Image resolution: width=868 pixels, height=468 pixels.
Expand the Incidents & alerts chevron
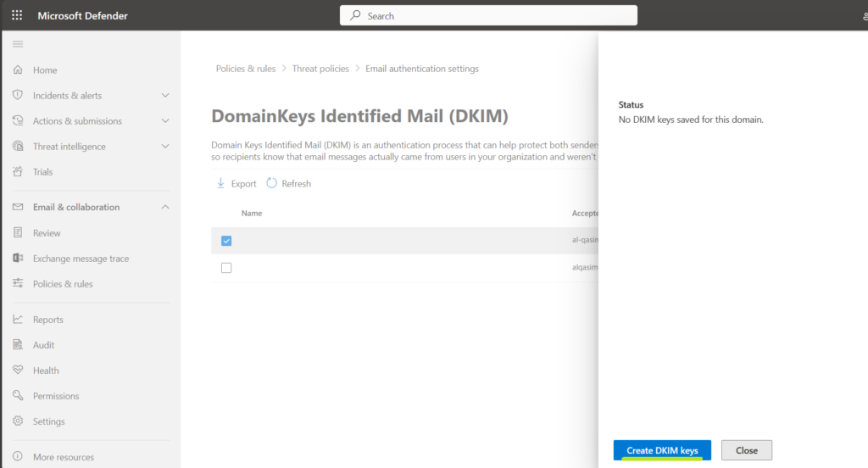tap(165, 95)
